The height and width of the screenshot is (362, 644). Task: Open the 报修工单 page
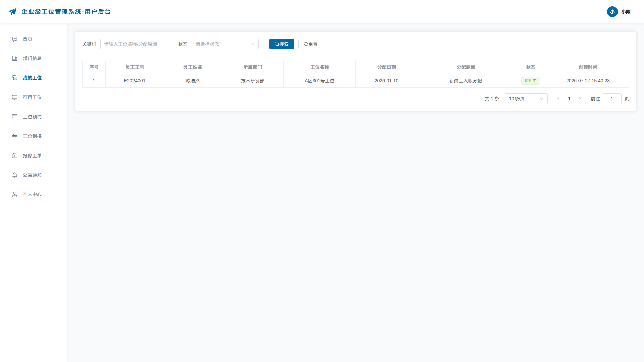(34, 156)
